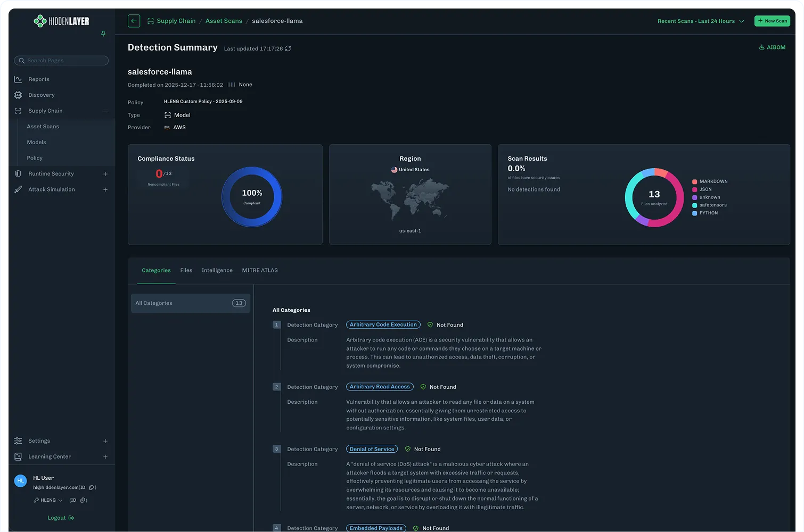This screenshot has width=804, height=532.
Task: Switch to the MITRE ATLAS tab
Action: click(260, 270)
